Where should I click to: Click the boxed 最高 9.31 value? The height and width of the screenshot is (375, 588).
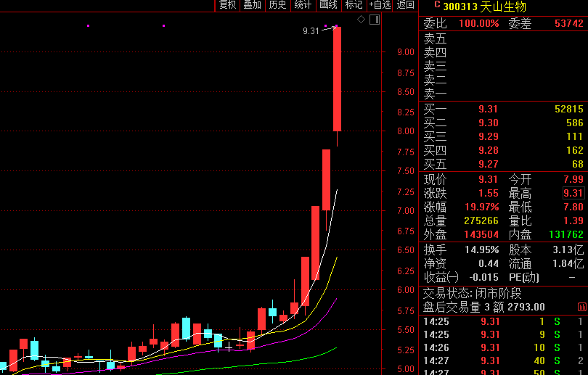573,194
